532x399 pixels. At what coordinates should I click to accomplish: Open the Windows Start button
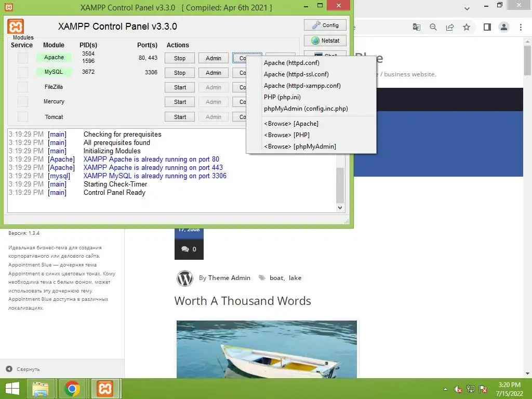pos(12,389)
